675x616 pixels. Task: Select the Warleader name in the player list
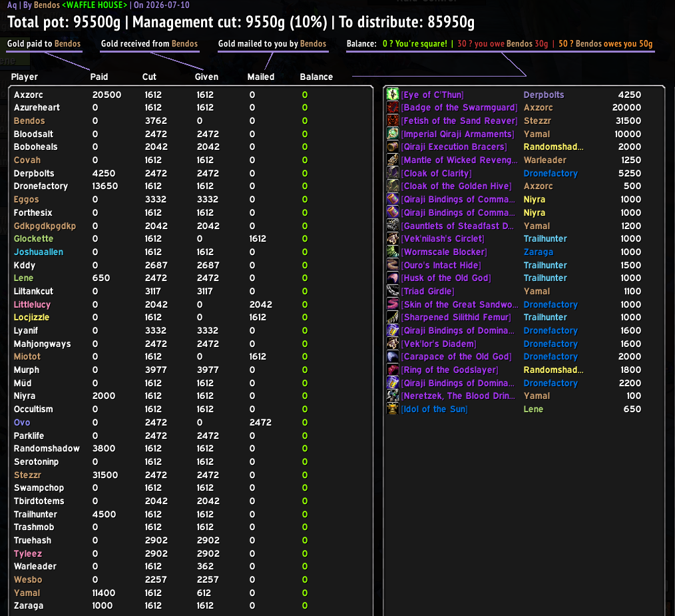(35, 567)
